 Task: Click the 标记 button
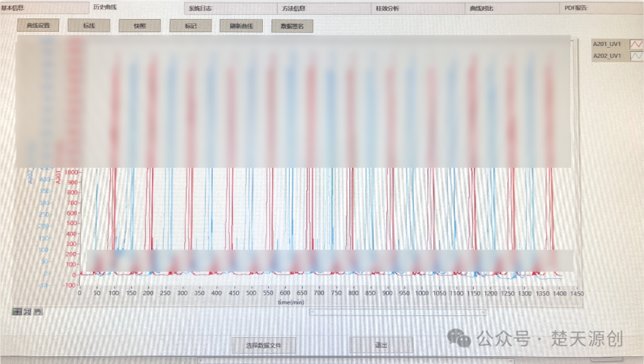click(191, 26)
